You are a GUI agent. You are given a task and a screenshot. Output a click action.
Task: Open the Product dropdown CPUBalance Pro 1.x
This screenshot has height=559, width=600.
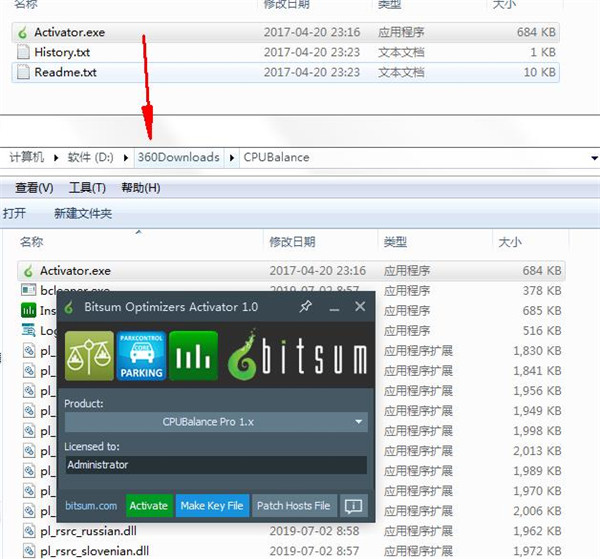click(216, 422)
